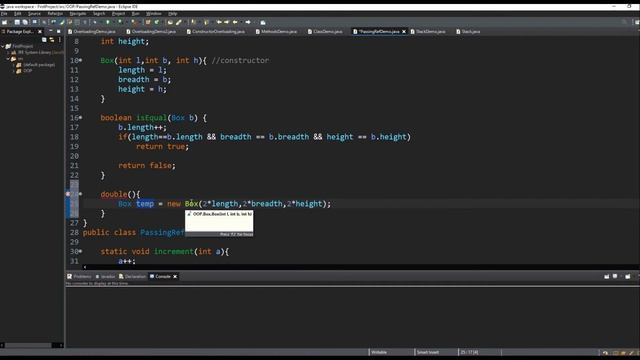Click Collapse All in Package Explorer

click(x=44, y=40)
